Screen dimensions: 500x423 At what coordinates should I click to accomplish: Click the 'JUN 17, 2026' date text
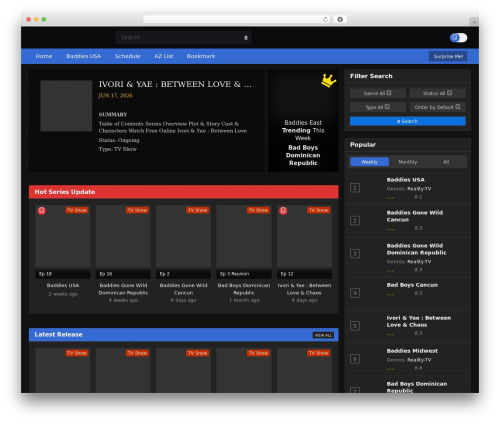(115, 95)
